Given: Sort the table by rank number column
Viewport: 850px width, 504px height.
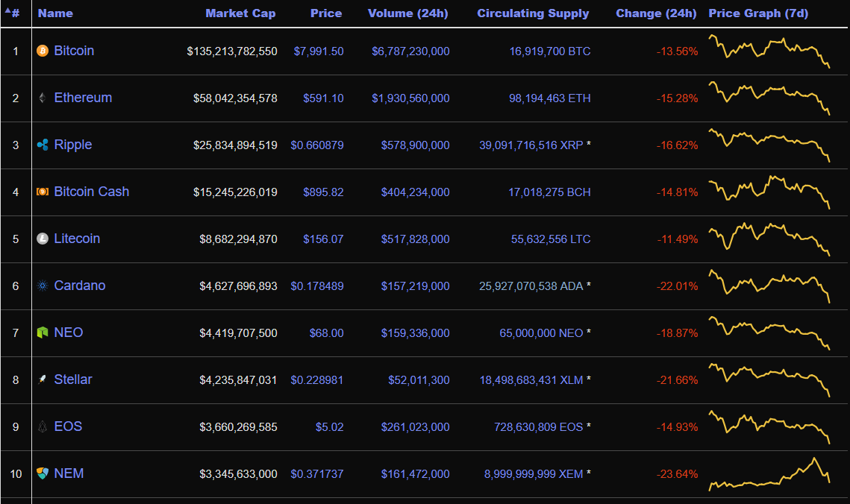Looking at the screenshot, I should [x=13, y=13].
